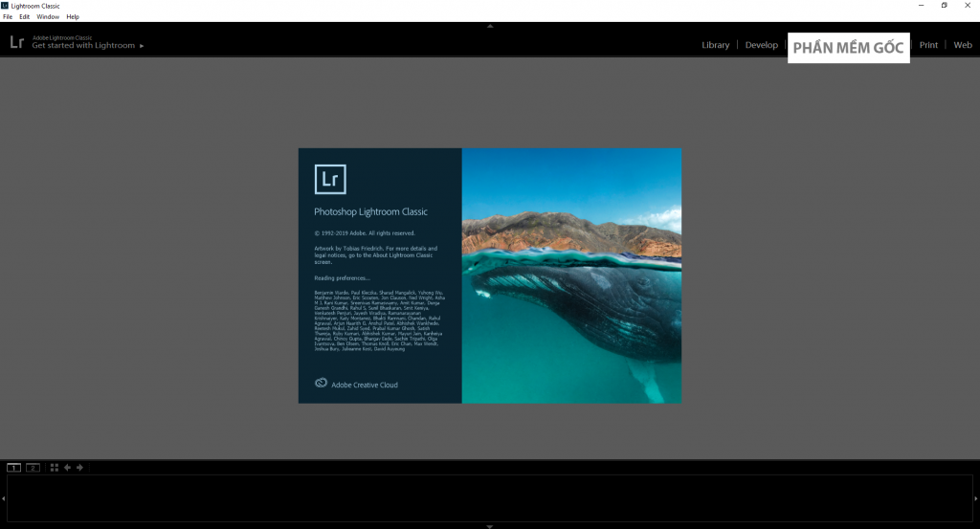Go forward using filmstrip right arrow
The image size is (980, 529).
[x=80, y=467]
